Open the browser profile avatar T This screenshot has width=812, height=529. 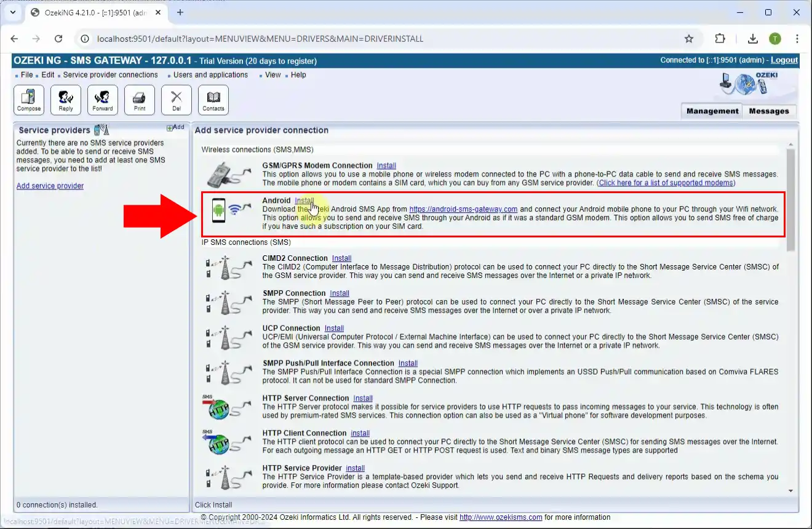tap(775, 39)
